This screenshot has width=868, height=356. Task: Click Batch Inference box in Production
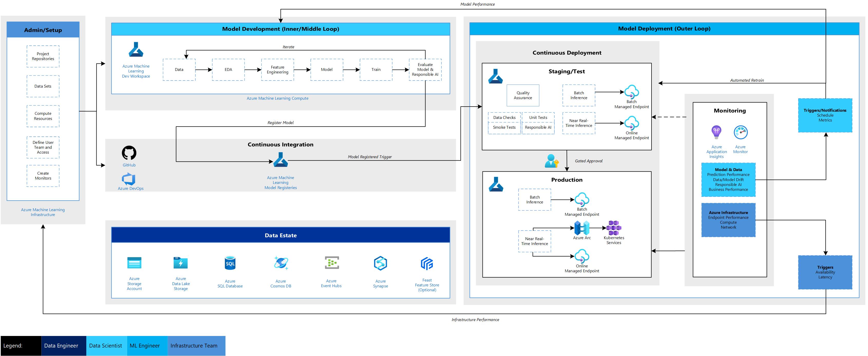click(534, 200)
